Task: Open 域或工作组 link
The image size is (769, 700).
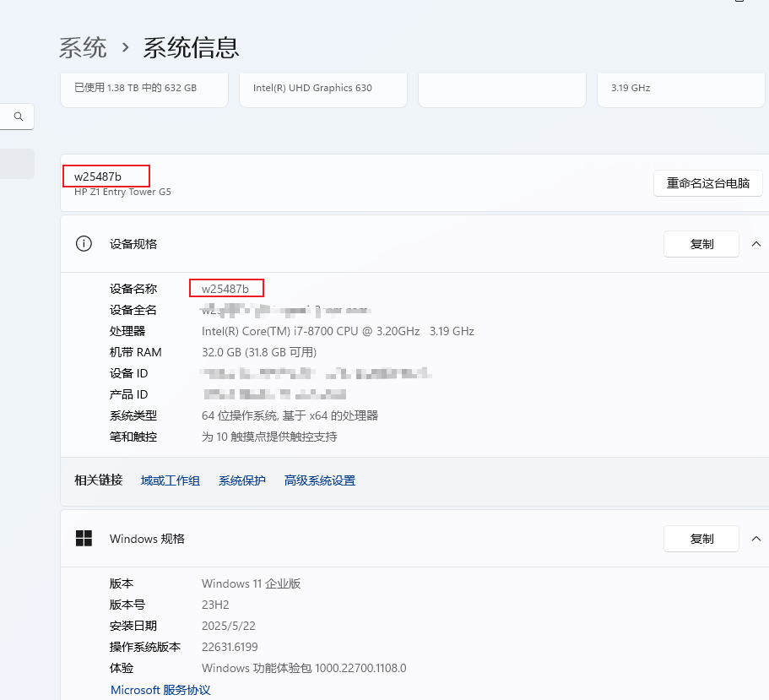Action: tap(171, 480)
